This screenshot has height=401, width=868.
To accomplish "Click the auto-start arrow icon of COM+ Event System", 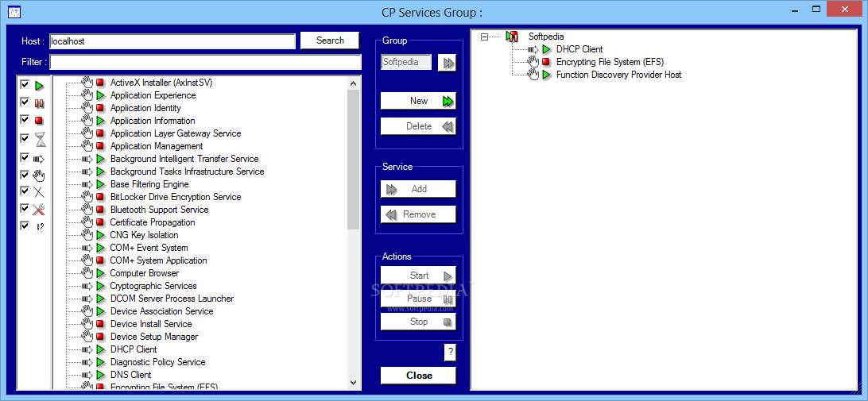I will tap(87, 248).
